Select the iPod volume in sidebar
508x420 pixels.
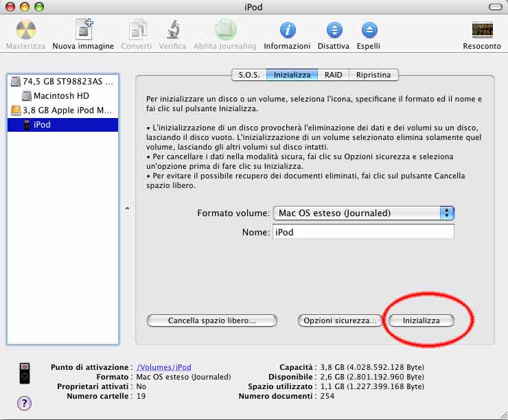[62, 125]
